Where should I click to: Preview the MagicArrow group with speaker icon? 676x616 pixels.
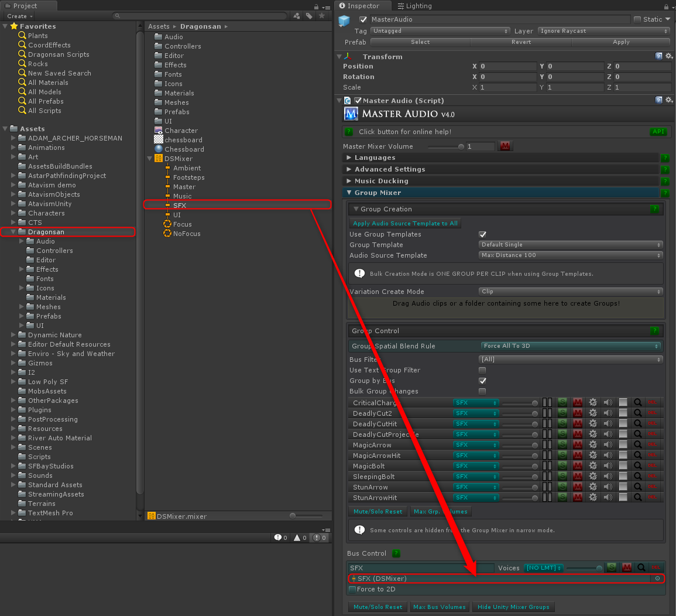coord(608,444)
